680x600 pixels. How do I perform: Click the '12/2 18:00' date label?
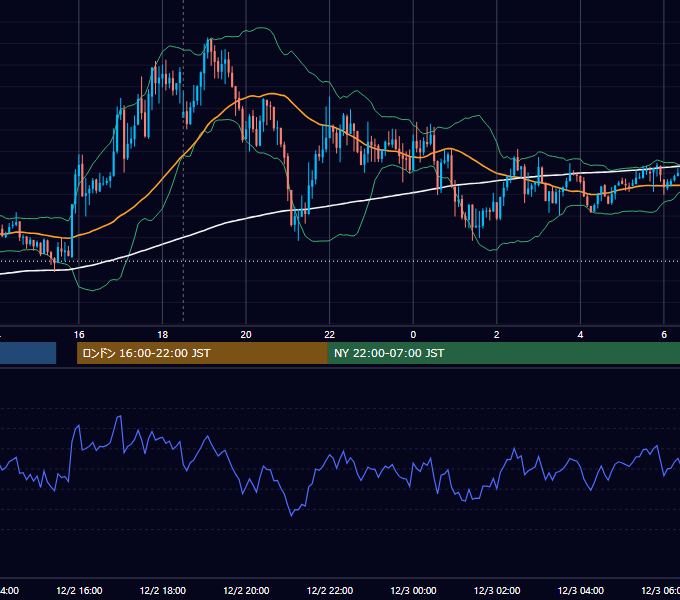click(x=163, y=590)
